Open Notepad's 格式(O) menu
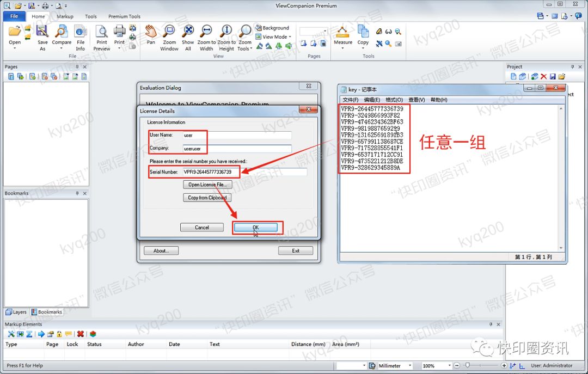588x374 pixels. coord(394,100)
